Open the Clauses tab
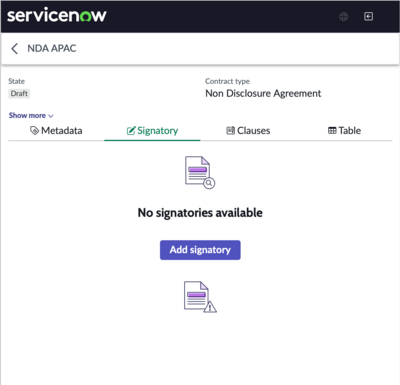 248,131
